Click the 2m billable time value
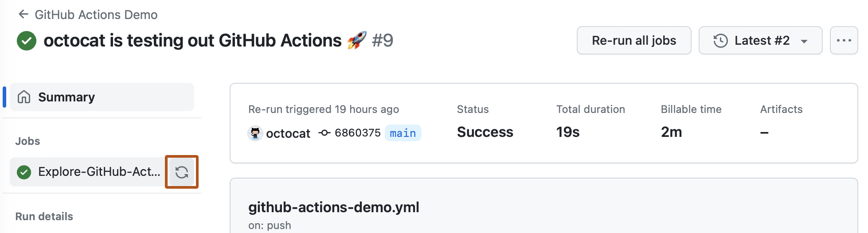Viewport: 868px width, 233px height. point(671,132)
